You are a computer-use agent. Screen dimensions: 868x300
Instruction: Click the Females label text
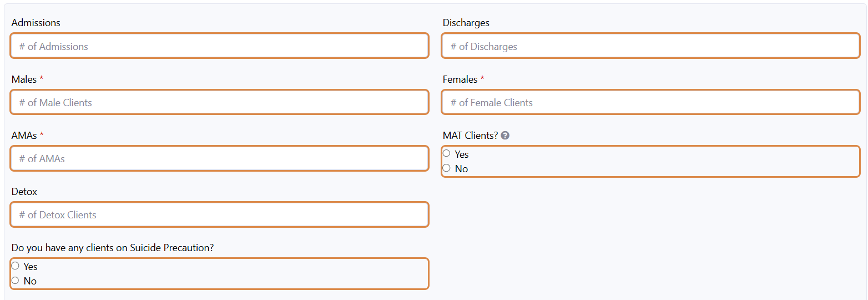point(460,79)
